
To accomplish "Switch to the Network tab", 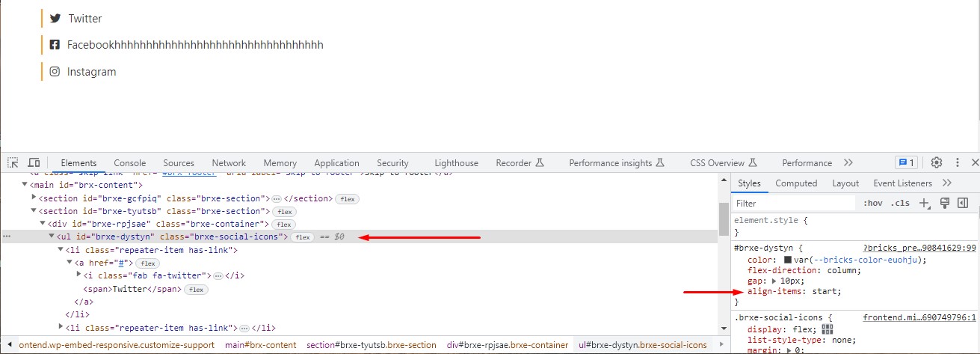I will pyautogui.click(x=229, y=162).
